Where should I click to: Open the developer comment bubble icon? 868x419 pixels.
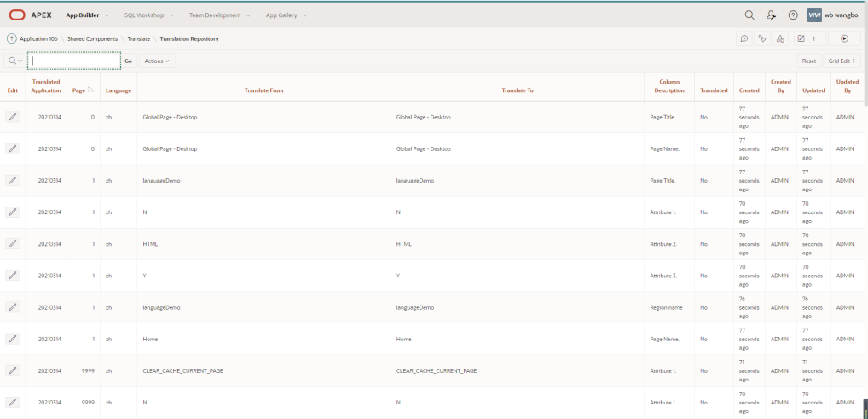click(744, 38)
